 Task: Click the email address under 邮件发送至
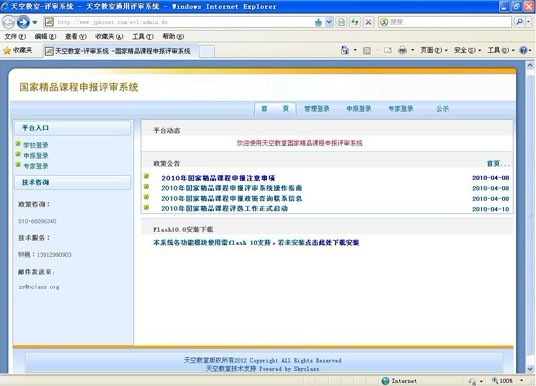point(39,287)
